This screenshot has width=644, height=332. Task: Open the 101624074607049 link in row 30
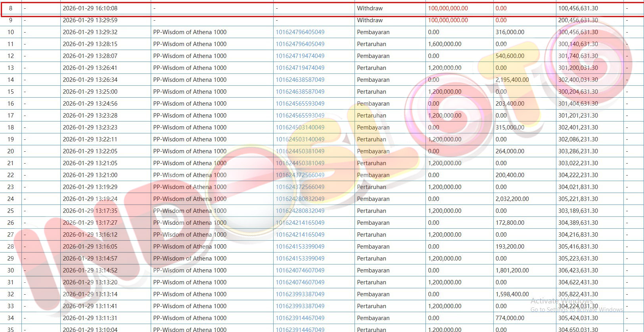click(300, 270)
